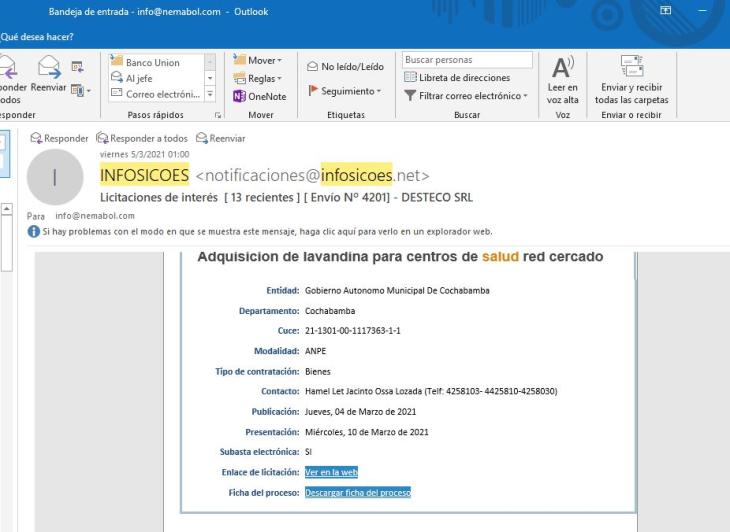This screenshot has width=730, height=532.
Task: Click the ¿Qué desea hacer? search box
Action: 37,37
